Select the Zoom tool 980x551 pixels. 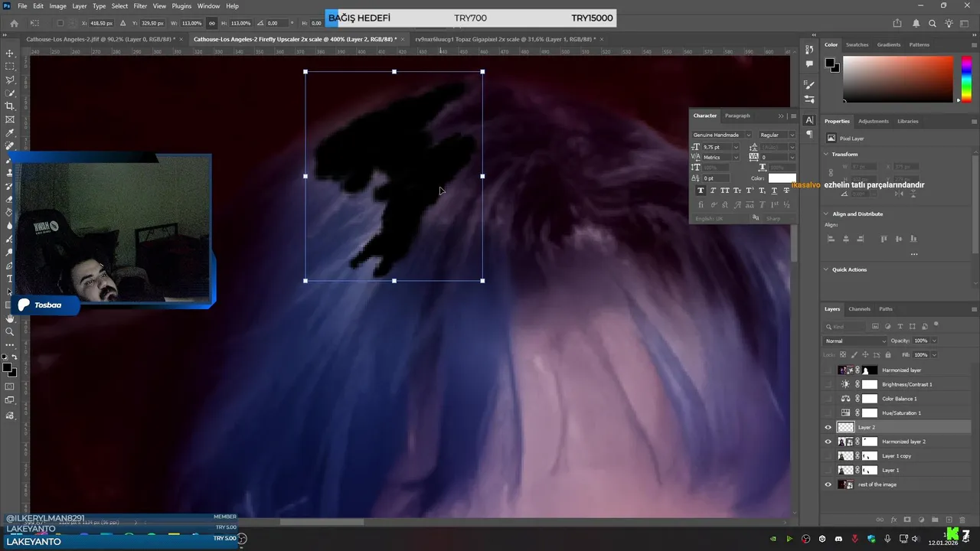pos(10,331)
